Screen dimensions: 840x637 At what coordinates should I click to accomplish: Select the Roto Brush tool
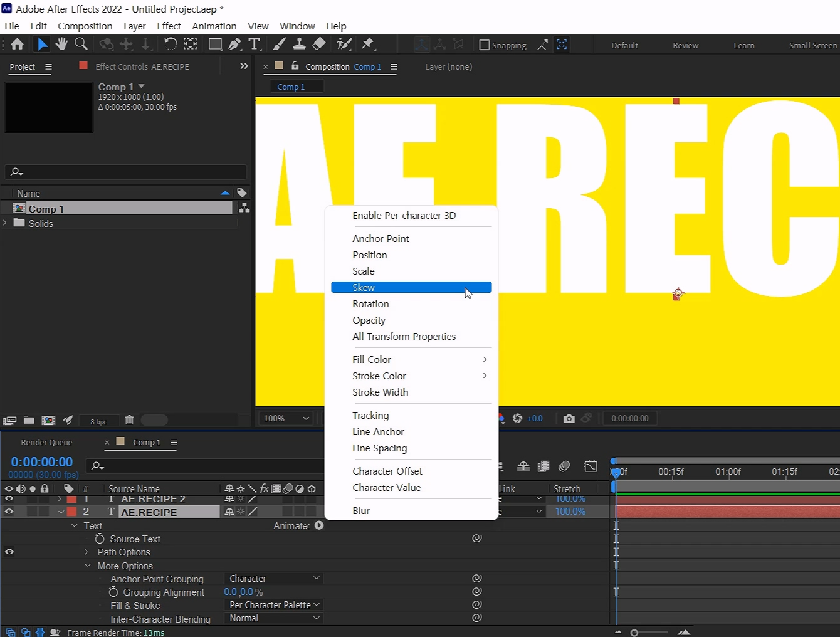coord(344,44)
